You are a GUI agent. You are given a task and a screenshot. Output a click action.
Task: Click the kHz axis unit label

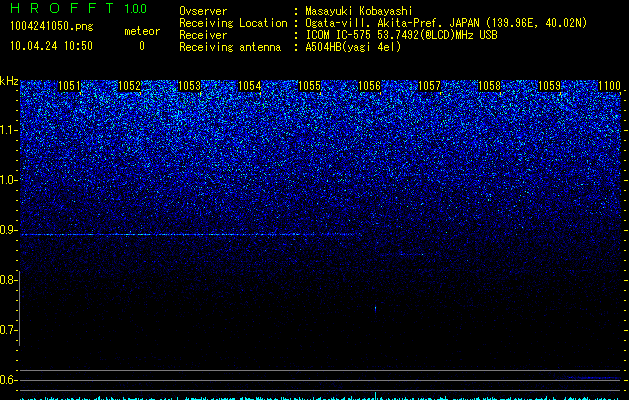9,81
